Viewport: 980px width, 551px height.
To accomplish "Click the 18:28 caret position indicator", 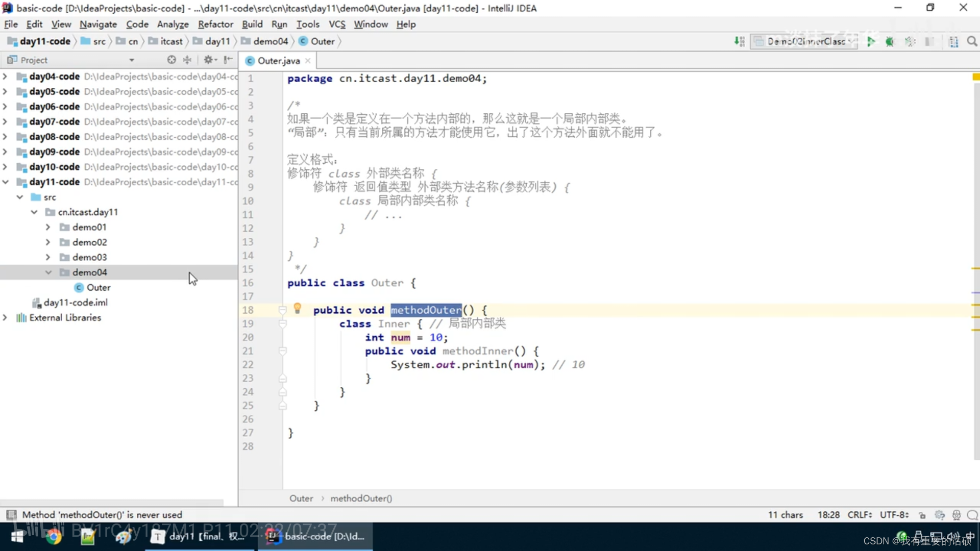I will click(828, 515).
